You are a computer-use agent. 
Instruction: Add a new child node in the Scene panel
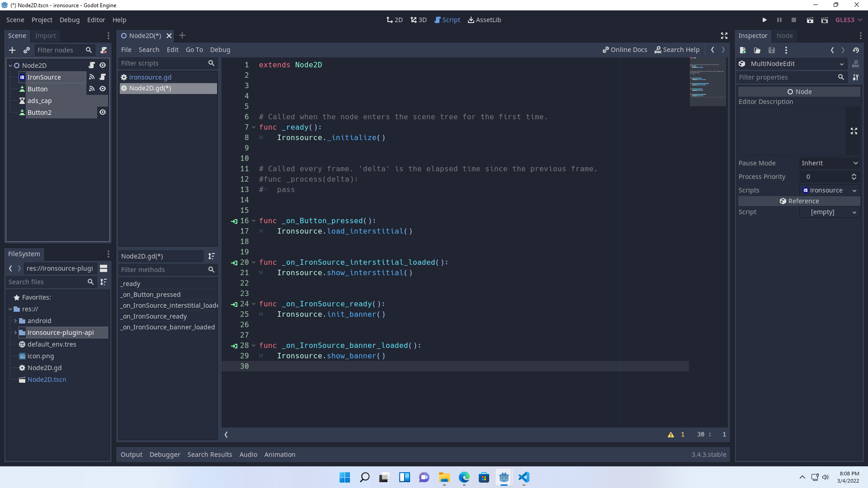pyautogui.click(x=12, y=50)
